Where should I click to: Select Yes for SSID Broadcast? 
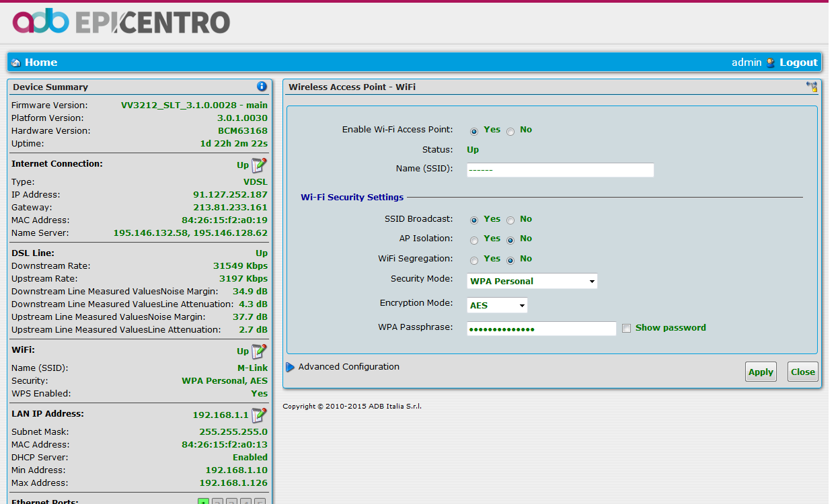point(474,220)
